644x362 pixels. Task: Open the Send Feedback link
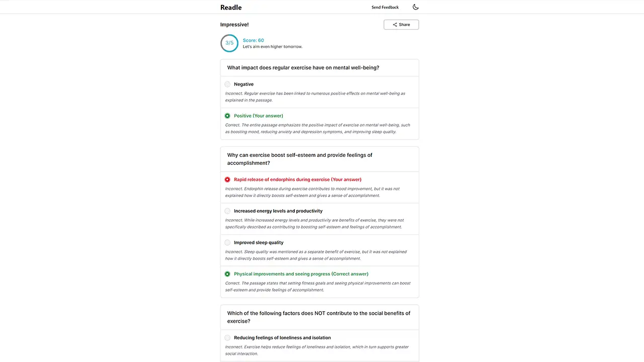tap(385, 7)
